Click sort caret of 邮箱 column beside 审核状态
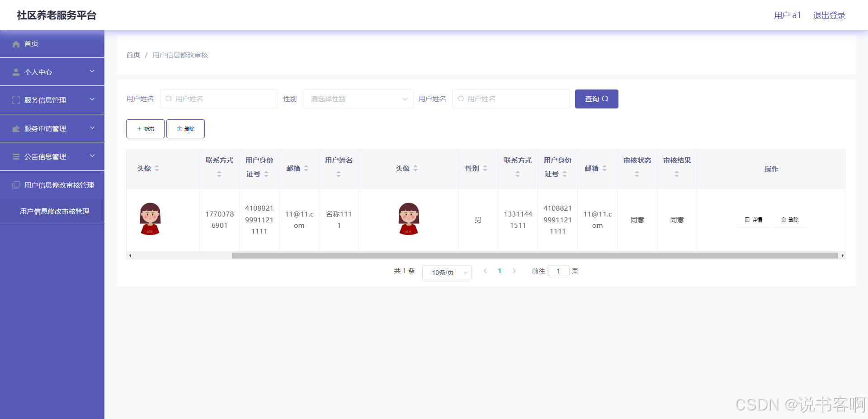Image resolution: width=868 pixels, height=419 pixels. 604,168
